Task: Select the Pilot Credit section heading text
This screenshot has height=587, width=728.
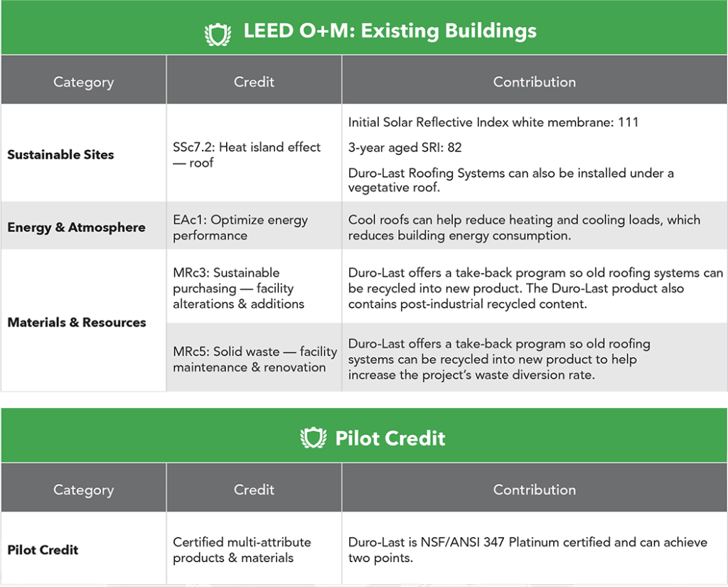Action: tap(390, 438)
